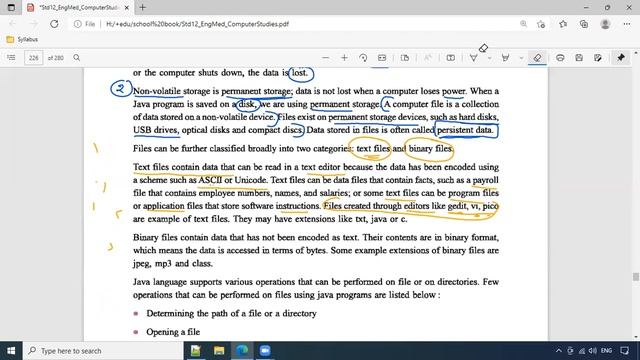Click the network icon in tray
Viewport: 640px width, 360px height.
click(x=582, y=351)
